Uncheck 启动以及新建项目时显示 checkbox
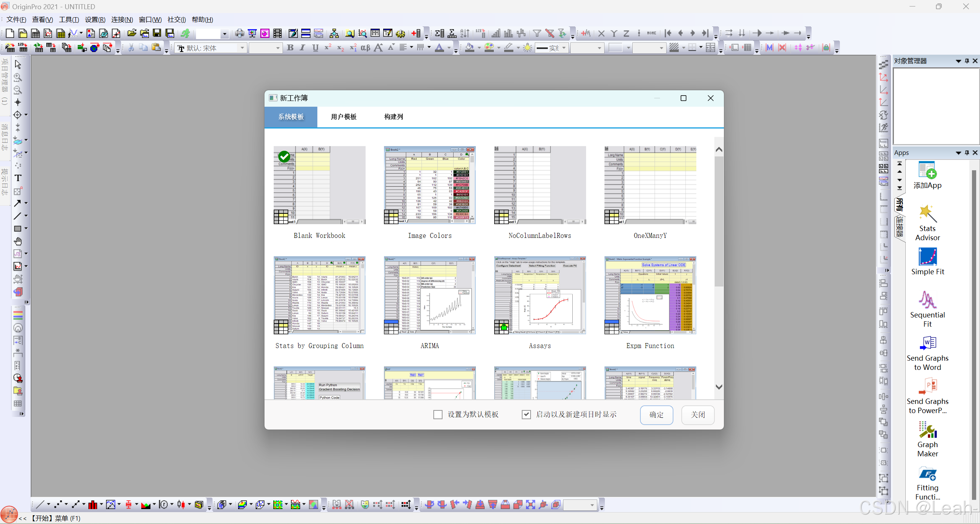Image resolution: width=980 pixels, height=524 pixels. tap(526, 415)
